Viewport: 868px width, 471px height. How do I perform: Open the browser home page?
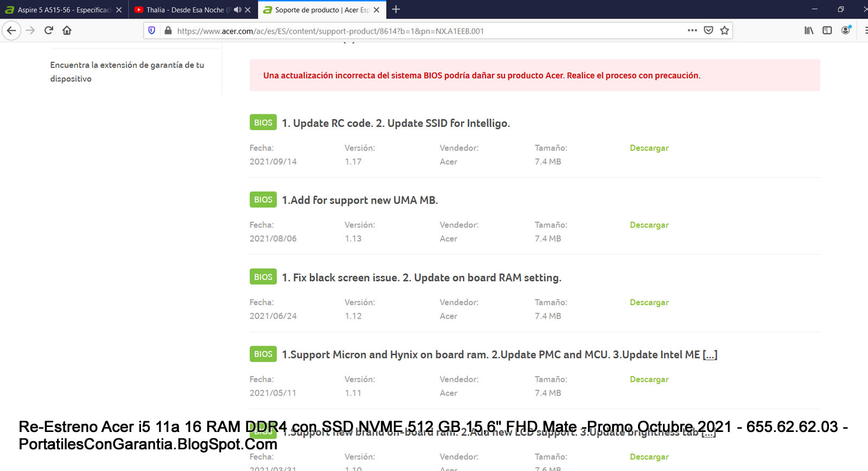[x=67, y=30]
